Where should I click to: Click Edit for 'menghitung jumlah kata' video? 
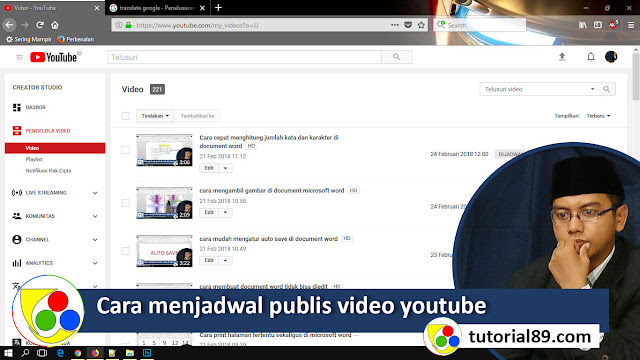point(209,168)
